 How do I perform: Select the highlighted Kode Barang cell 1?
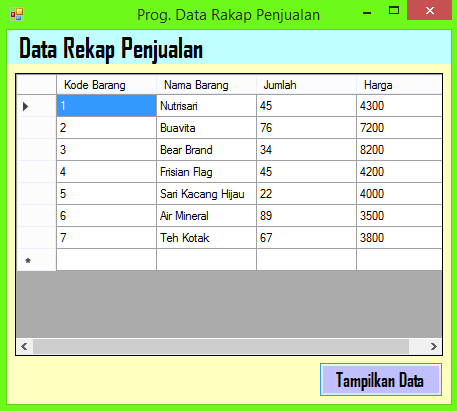click(x=106, y=106)
